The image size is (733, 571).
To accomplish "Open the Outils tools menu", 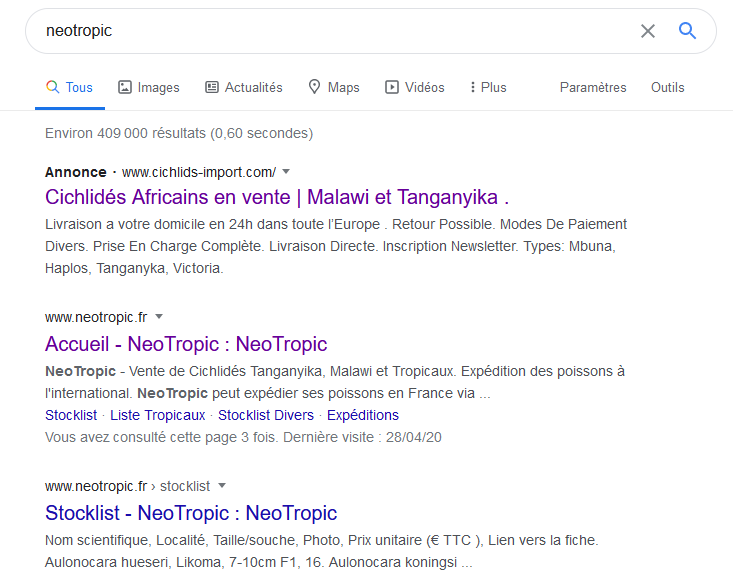I will [668, 87].
